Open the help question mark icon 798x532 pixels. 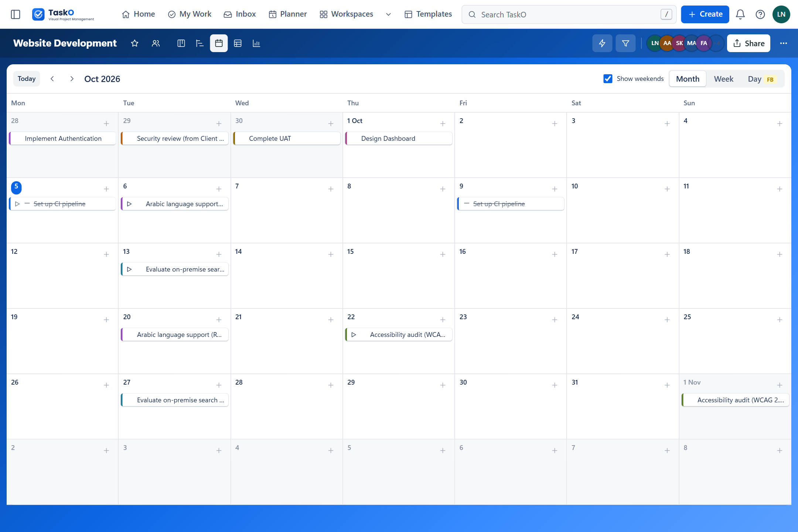[760, 14]
